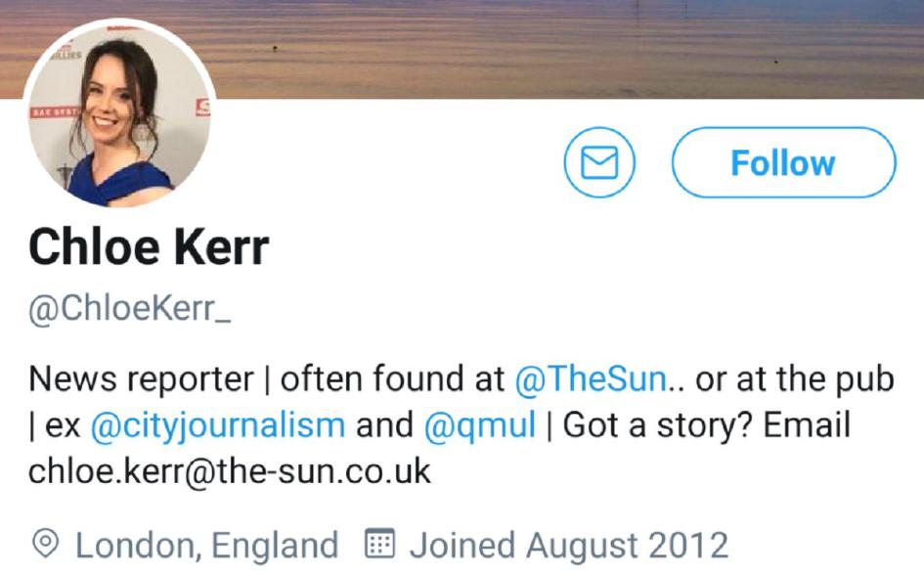
Task: Click the word 'and' before @qmul
Action: 385,426
